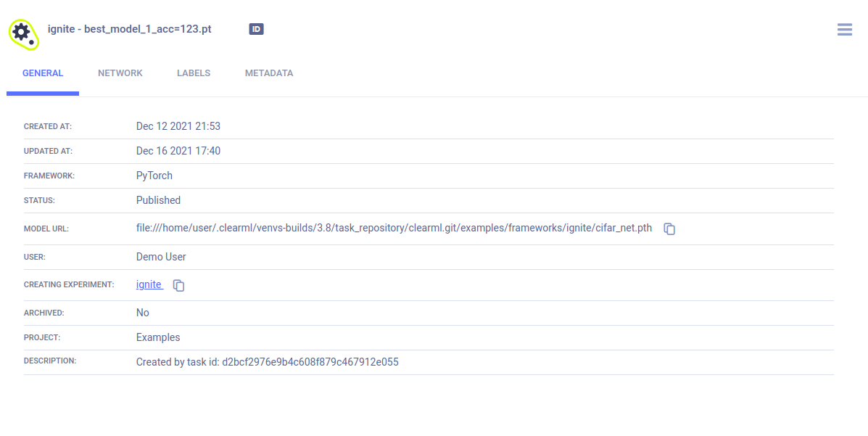Click the task id description text
This screenshot has width=868, height=436.
pos(268,362)
